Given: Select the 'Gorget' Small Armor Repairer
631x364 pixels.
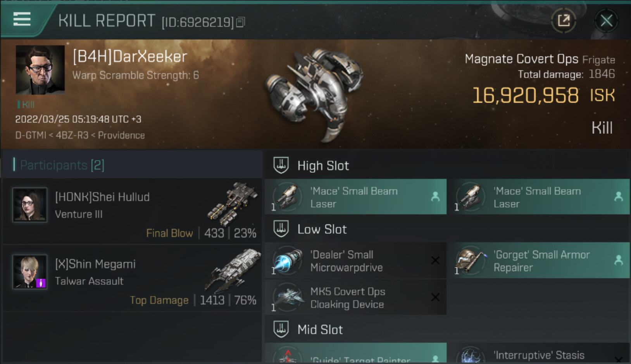Looking at the screenshot, I should (539, 261).
